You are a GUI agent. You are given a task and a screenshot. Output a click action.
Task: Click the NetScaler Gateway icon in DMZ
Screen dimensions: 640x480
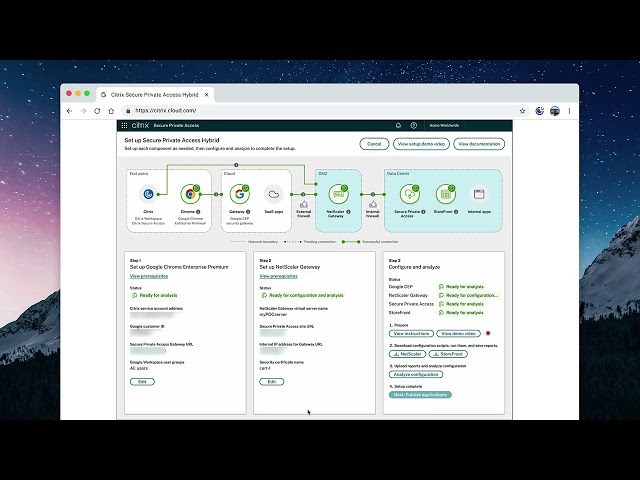pyautogui.click(x=338, y=194)
